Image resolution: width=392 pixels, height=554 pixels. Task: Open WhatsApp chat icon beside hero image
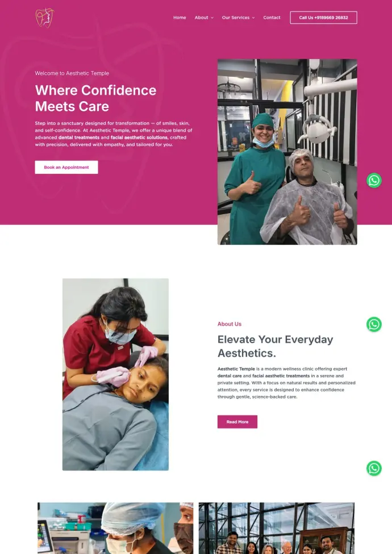point(374,181)
